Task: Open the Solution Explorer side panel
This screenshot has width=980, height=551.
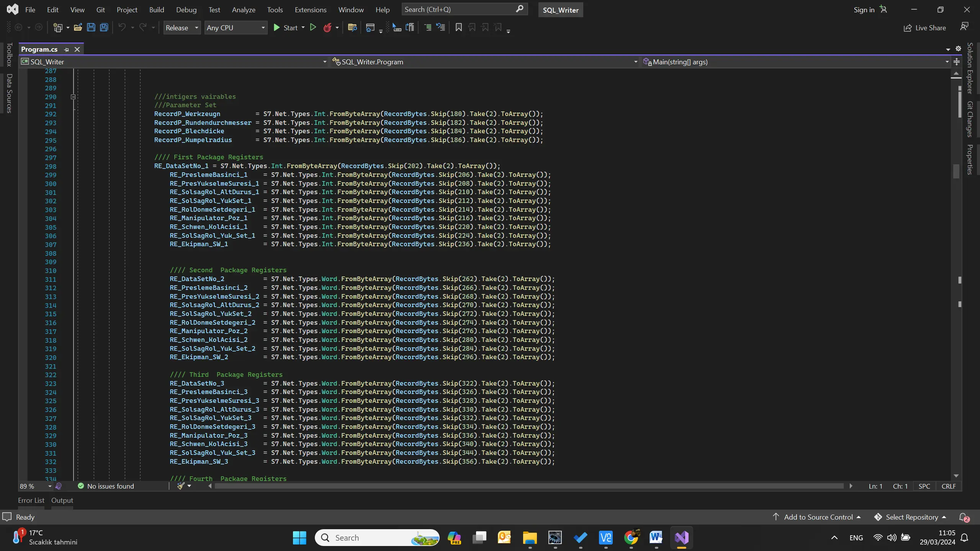Action: pos(970,68)
